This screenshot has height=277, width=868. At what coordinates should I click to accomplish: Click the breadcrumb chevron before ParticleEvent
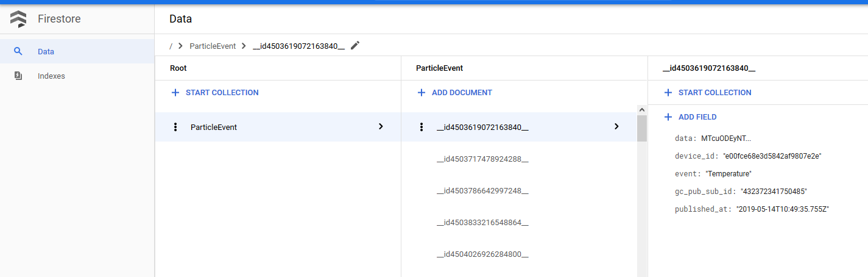(x=181, y=46)
